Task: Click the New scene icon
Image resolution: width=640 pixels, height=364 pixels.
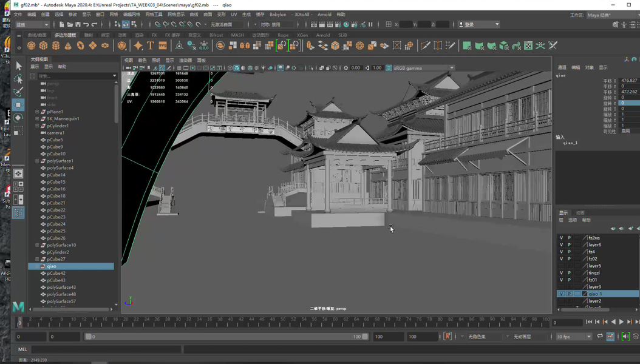Action: pos(61,24)
